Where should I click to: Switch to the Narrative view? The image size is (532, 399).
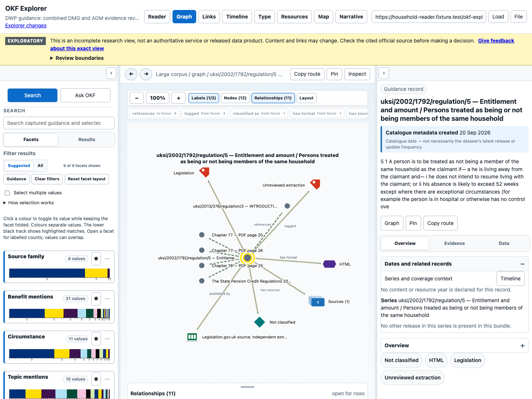(x=351, y=17)
